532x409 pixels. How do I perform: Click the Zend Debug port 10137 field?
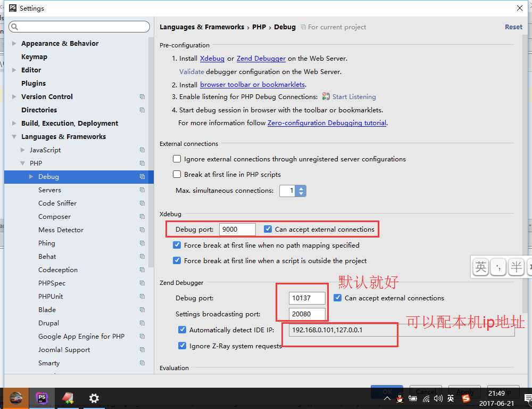(x=307, y=298)
